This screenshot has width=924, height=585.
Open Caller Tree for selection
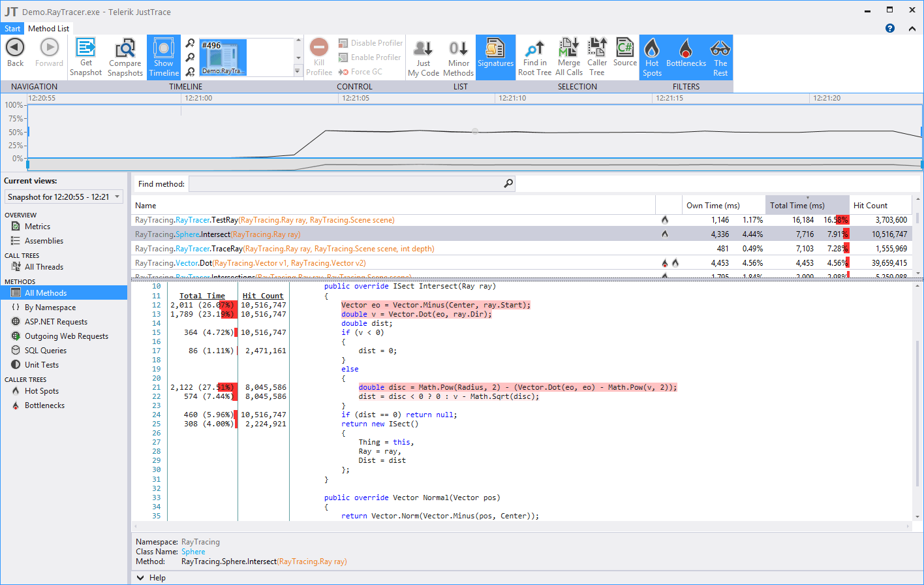coord(597,57)
